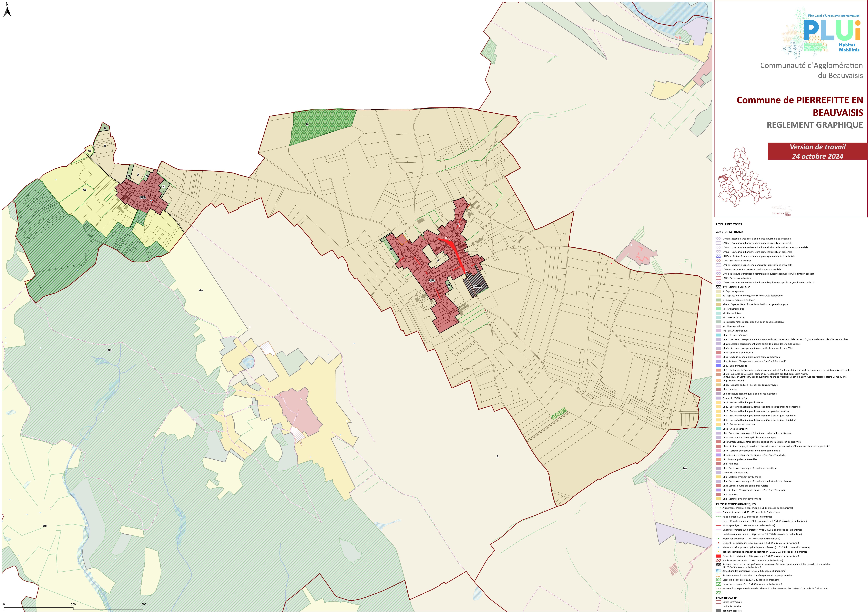Pick the N Espaces naturels green swatch
This screenshot has height=614, width=868.
click(x=718, y=300)
